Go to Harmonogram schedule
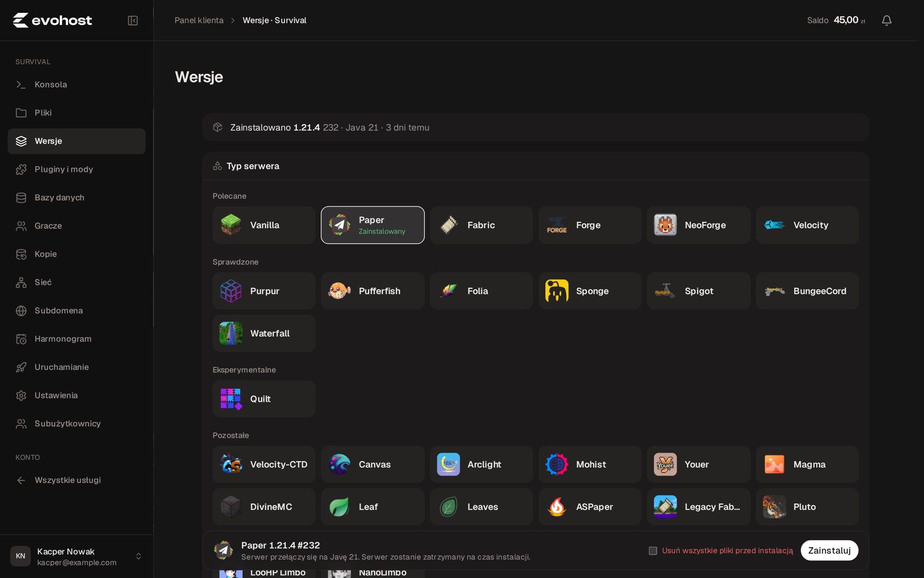 point(77,339)
